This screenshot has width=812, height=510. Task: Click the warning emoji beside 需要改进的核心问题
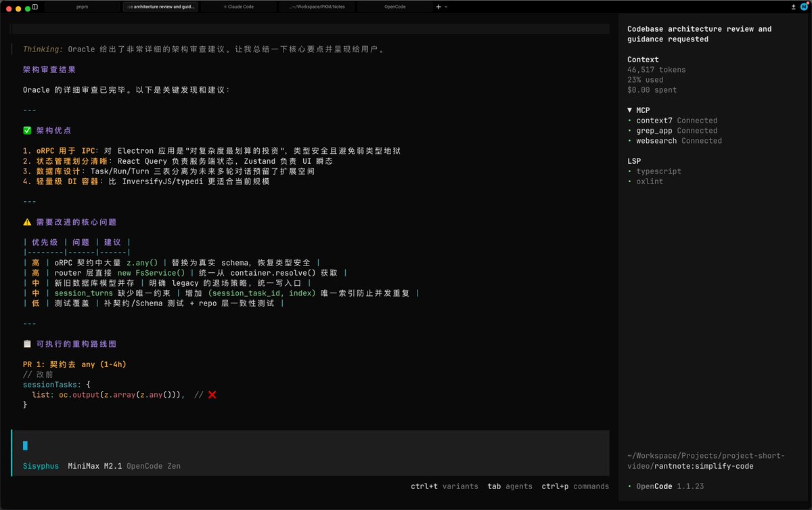[27, 222]
